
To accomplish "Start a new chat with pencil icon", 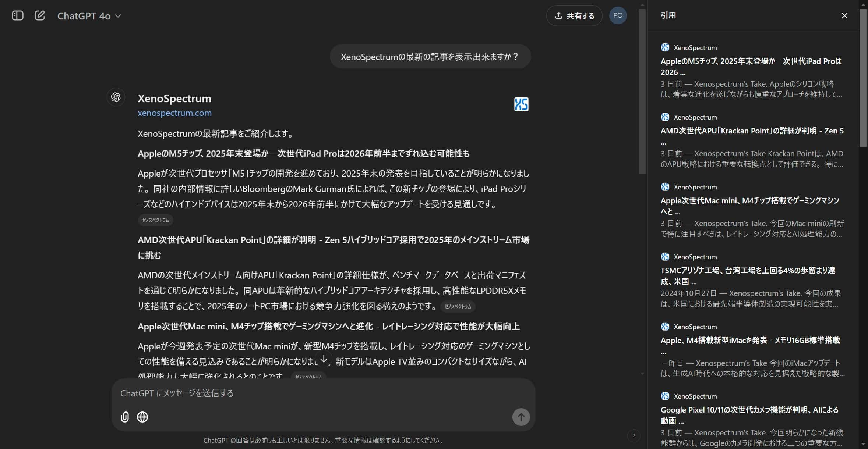I will click(x=39, y=15).
